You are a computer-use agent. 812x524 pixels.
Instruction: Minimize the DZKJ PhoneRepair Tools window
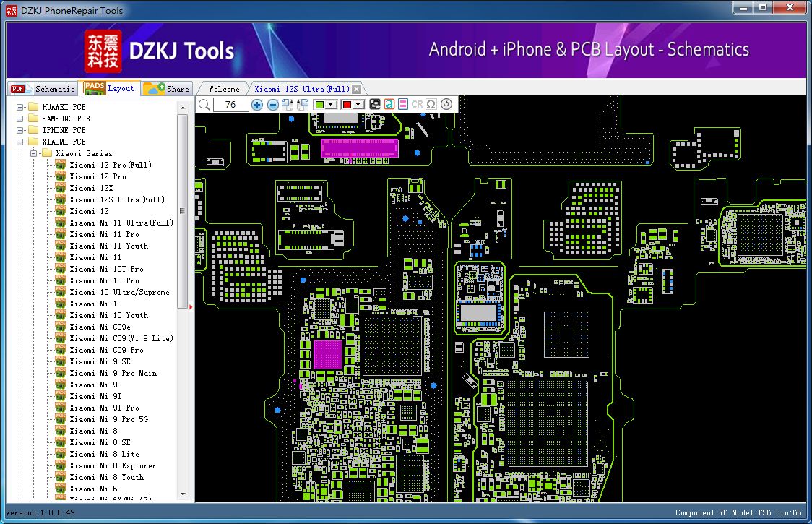(x=743, y=8)
